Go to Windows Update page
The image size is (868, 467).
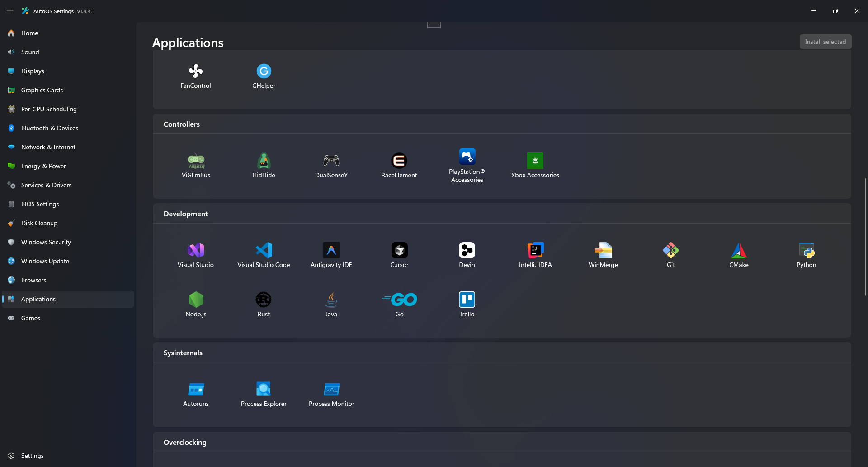tap(68, 261)
